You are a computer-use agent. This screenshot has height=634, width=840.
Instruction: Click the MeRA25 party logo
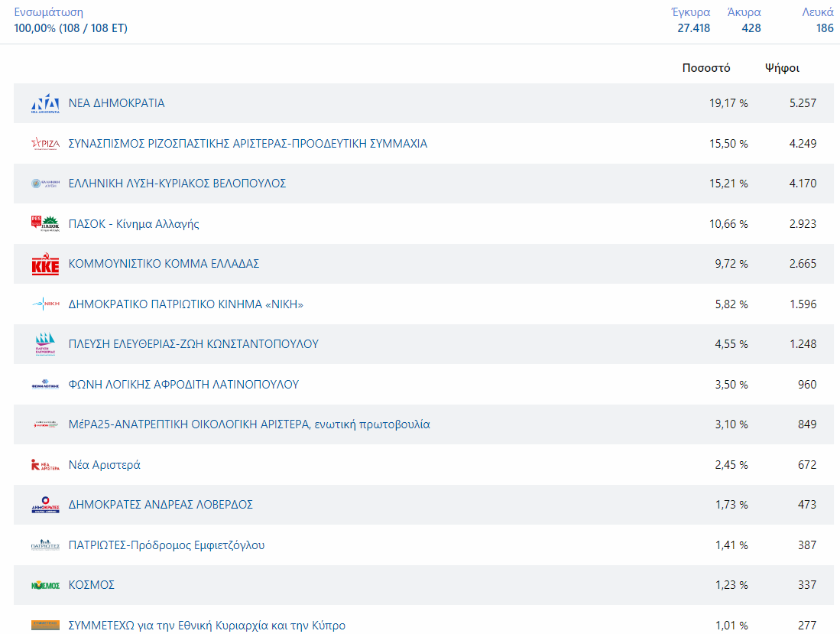click(45, 424)
